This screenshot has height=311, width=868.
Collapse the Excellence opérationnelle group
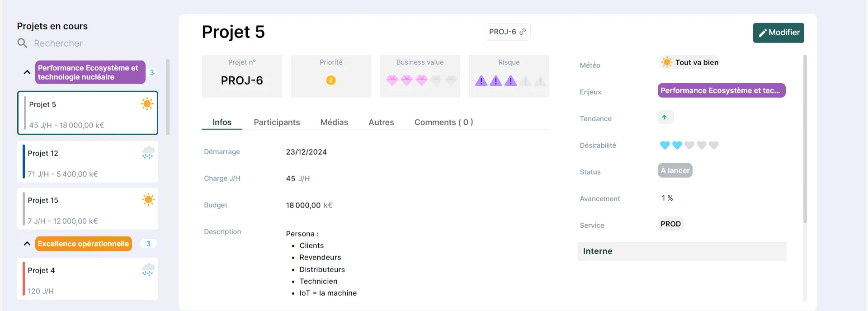pyautogui.click(x=27, y=244)
